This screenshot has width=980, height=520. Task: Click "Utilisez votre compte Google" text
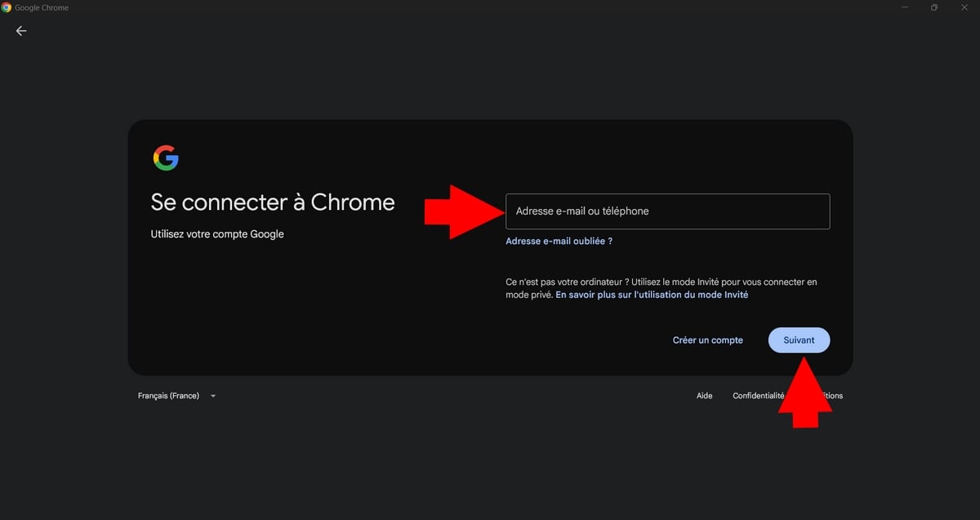217,234
